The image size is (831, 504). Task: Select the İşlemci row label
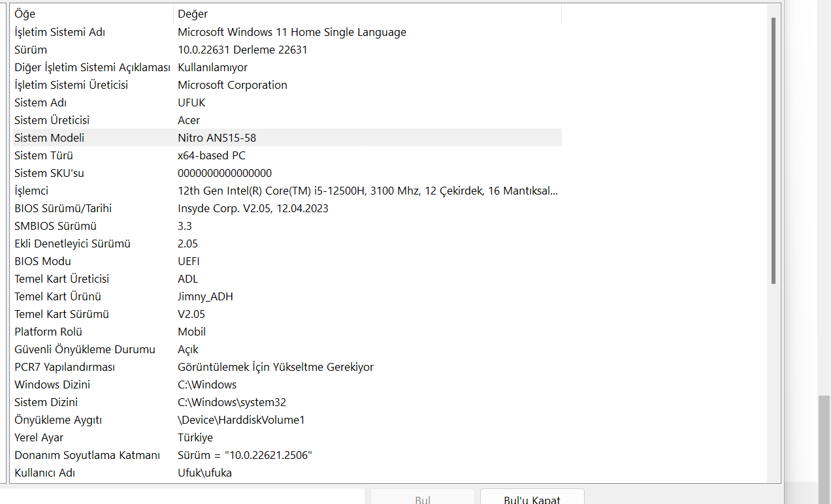point(31,191)
